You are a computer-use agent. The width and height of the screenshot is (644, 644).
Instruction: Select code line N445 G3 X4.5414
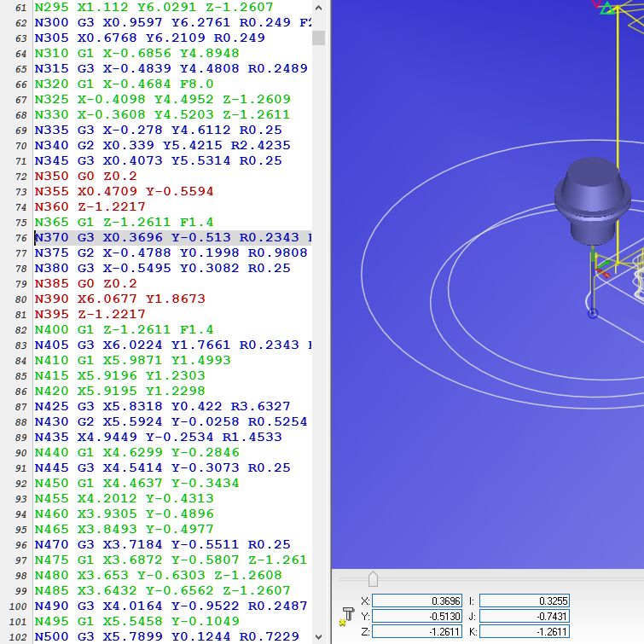[163, 467]
